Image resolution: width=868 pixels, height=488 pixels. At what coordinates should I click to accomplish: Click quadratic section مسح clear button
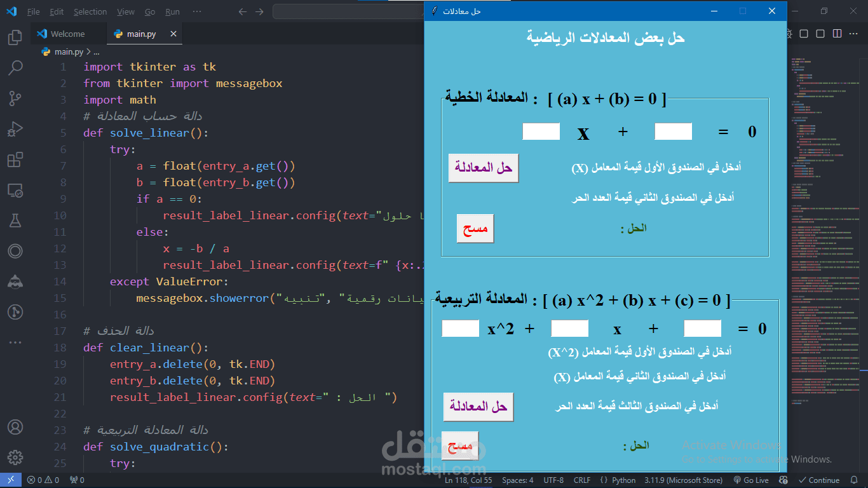[460, 445]
